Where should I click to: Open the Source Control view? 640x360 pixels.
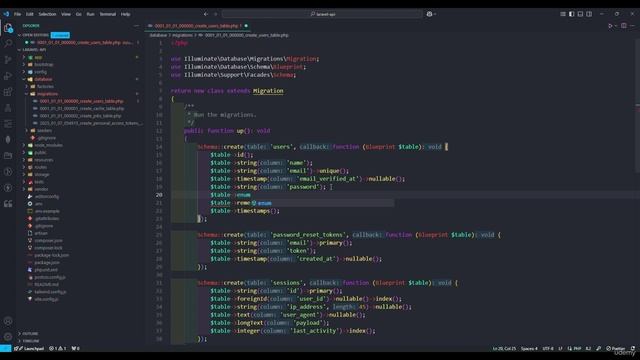[x=8, y=60]
